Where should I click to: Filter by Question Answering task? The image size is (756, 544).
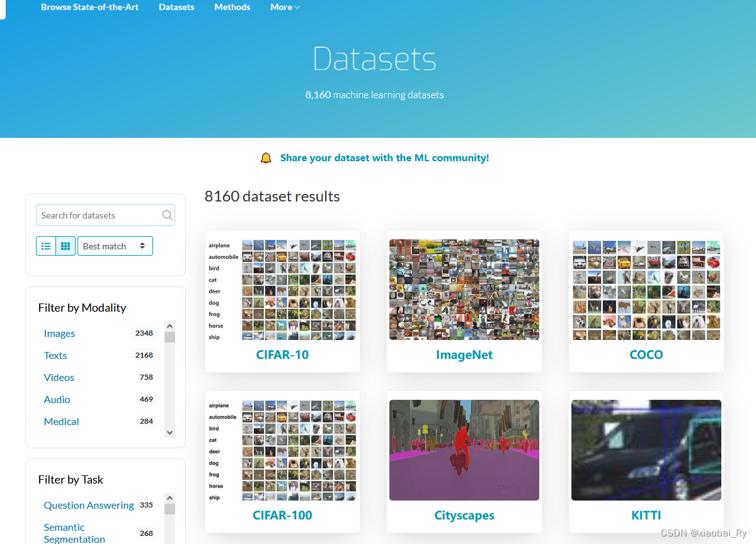click(89, 506)
